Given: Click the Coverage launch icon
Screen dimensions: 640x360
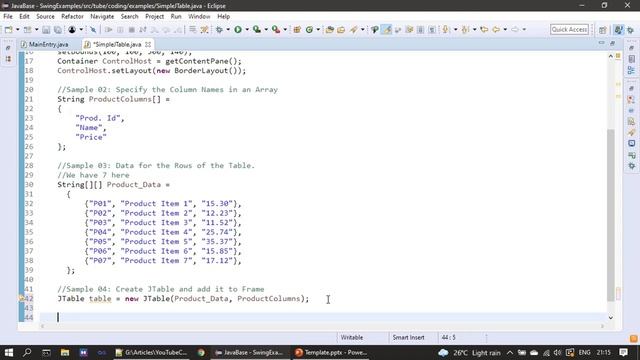Looking at the screenshot, I should click(257, 29).
